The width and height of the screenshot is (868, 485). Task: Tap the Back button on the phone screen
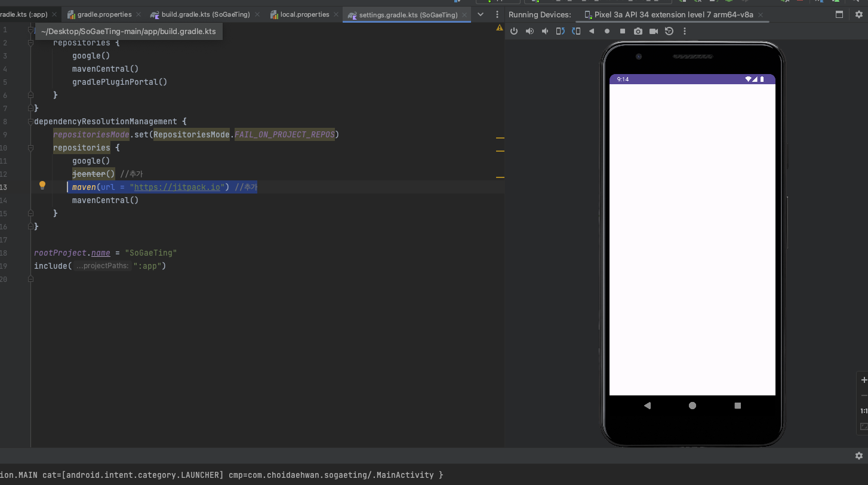pyautogui.click(x=647, y=406)
